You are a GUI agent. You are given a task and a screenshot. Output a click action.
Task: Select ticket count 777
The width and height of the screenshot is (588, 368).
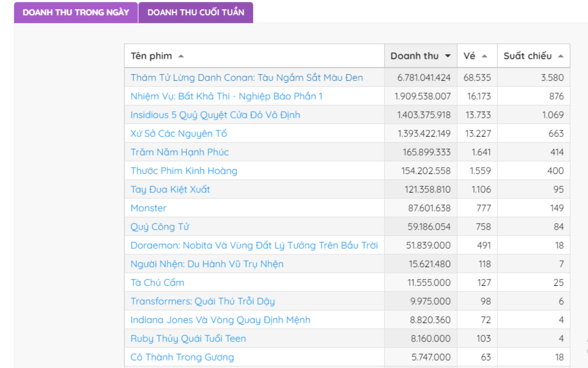click(x=484, y=208)
